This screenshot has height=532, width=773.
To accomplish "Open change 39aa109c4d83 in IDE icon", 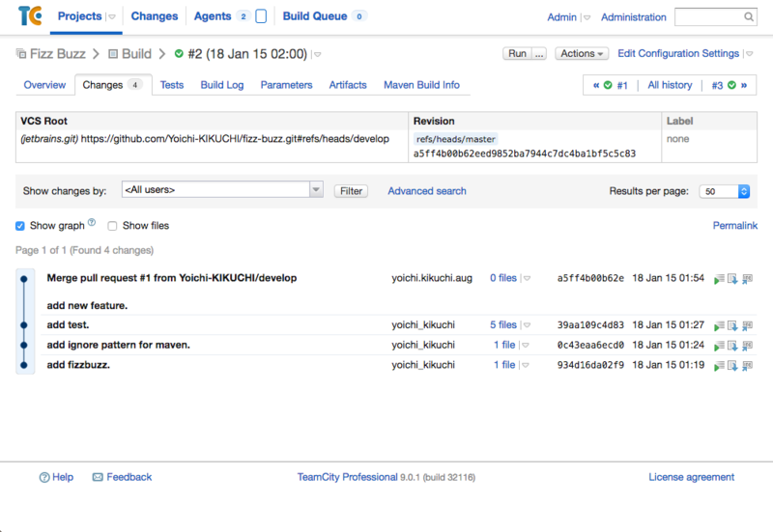I will click(747, 325).
